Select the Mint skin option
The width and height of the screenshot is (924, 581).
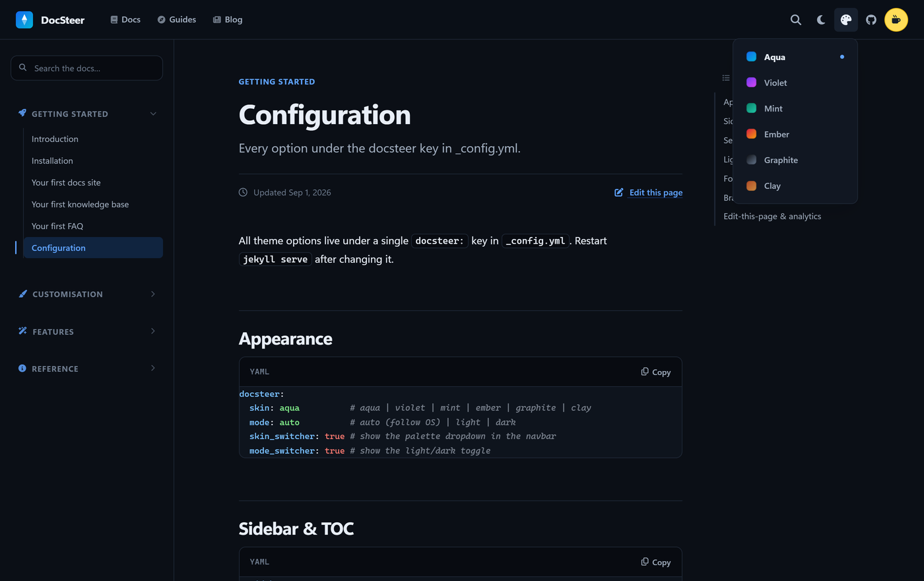click(795, 108)
